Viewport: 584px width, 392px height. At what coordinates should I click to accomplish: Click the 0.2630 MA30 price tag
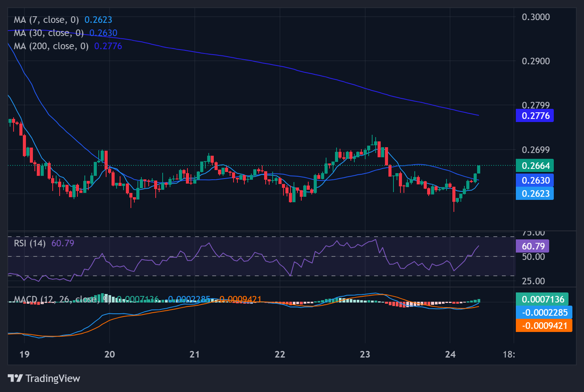click(x=535, y=181)
